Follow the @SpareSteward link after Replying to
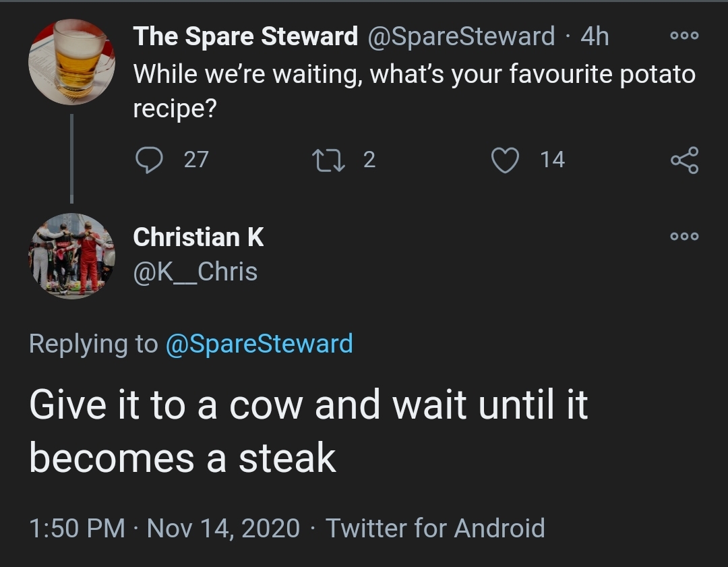Image resolution: width=728 pixels, height=567 pixels. (259, 344)
